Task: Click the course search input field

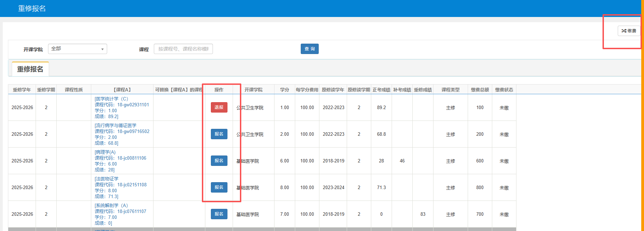Action: pos(183,49)
